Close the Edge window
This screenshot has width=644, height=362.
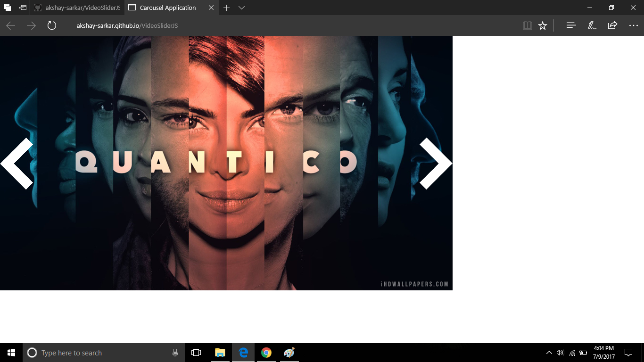(x=633, y=8)
